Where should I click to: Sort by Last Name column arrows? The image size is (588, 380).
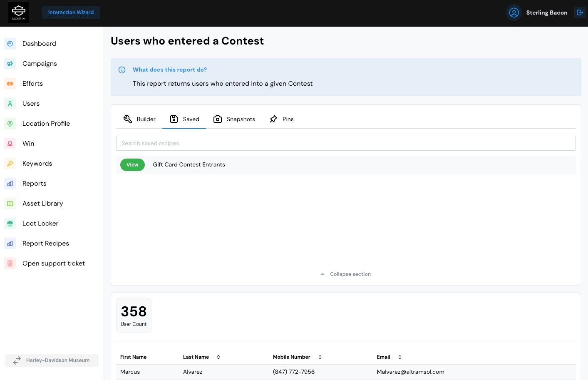[x=218, y=357]
